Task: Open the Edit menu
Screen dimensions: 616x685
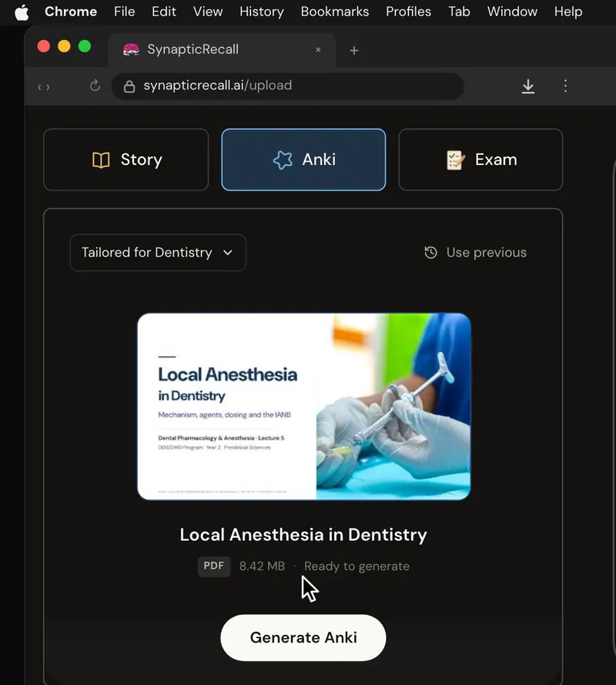Action: tap(164, 12)
